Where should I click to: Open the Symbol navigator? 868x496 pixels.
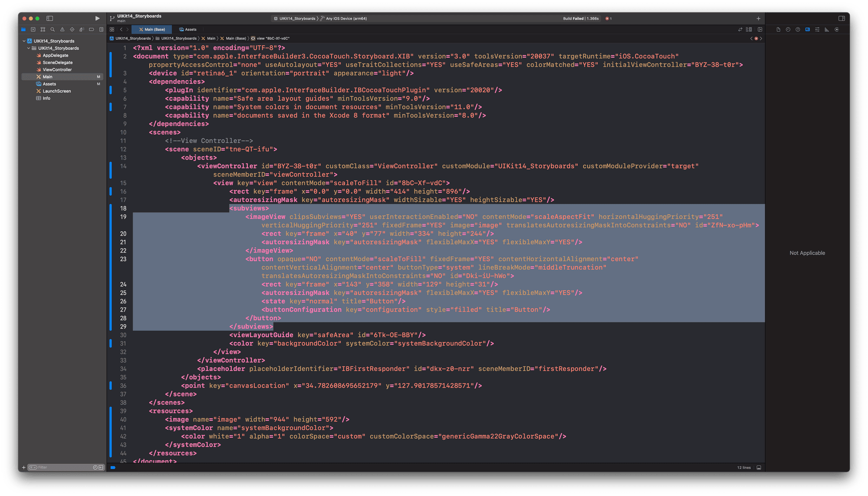(43, 30)
